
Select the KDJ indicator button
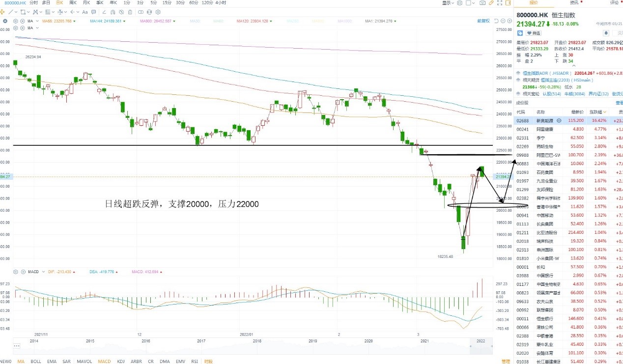pyautogui.click(x=120, y=361)
